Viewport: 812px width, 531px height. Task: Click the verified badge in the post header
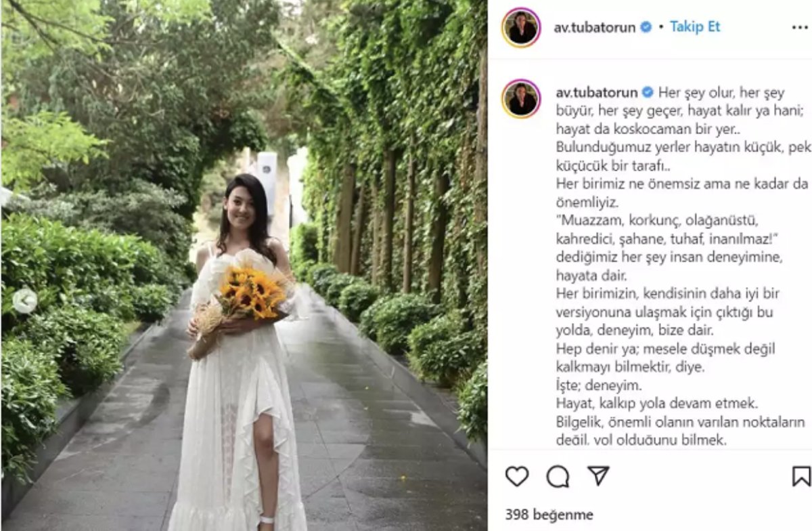(646, 27)
